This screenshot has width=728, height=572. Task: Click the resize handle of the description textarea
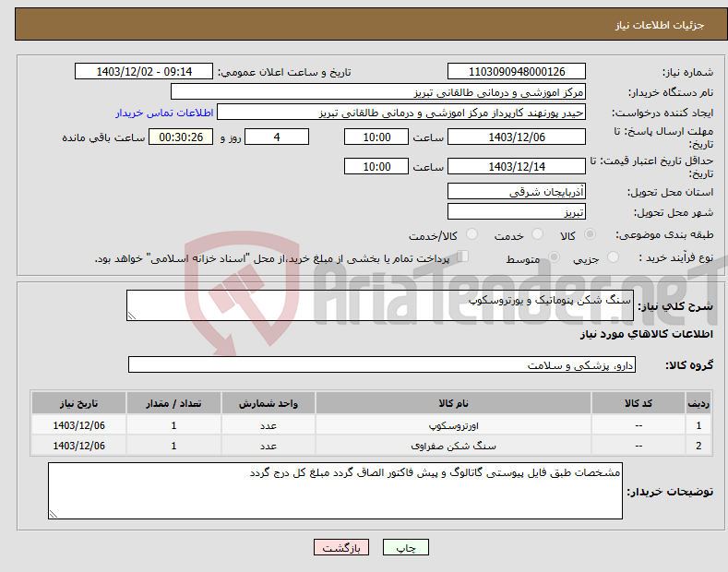tap(132, 316)
